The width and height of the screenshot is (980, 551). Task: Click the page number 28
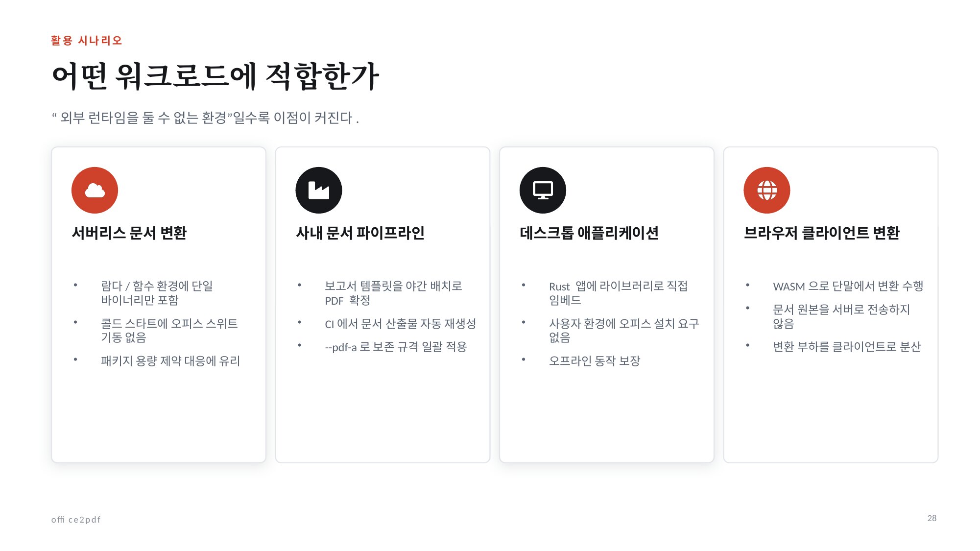(932, 518)
